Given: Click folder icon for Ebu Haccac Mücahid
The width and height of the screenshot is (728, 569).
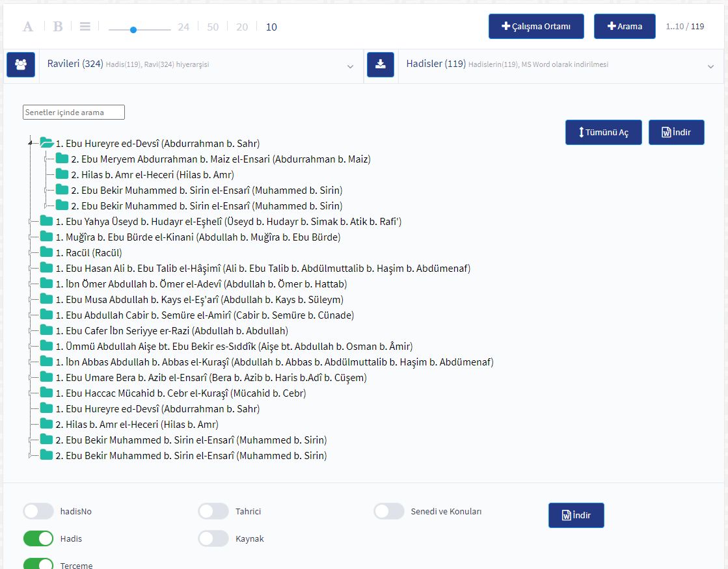Looking at the screenshot, I should pyautogui.click(x=46, y=393).
